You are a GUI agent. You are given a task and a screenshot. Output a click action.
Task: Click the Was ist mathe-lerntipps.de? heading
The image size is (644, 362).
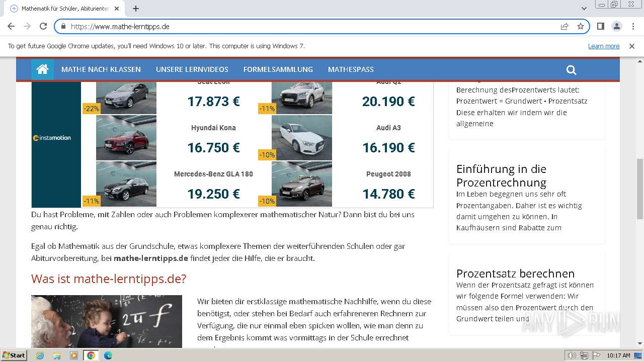coord(109,279)
